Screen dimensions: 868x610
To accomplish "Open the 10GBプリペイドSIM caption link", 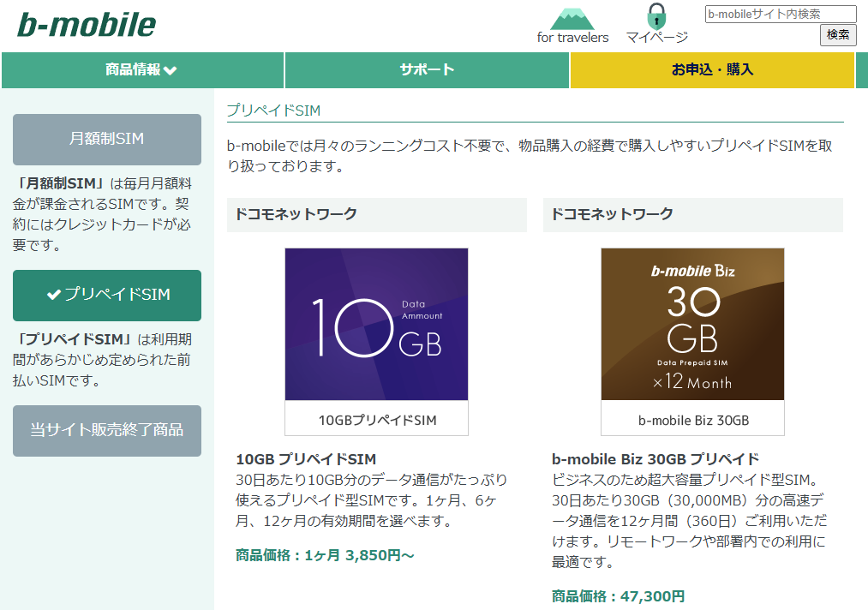I will click(x=377, y=420).
